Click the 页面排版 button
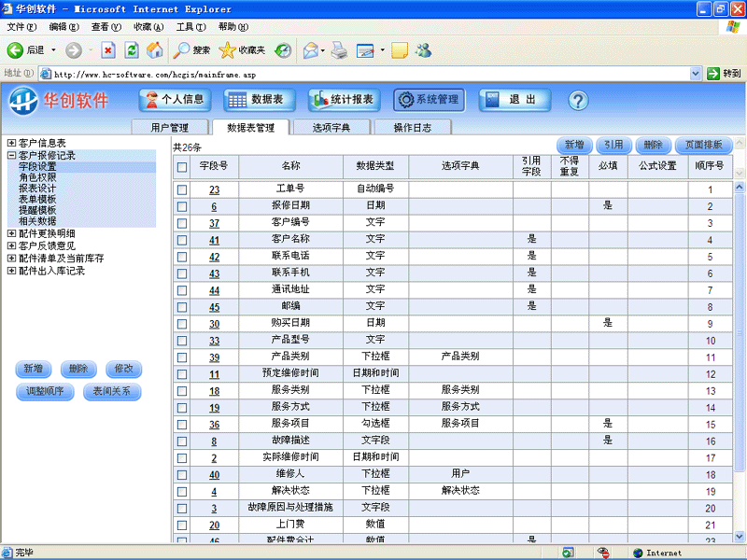Viewport: 747px width, 560px height. click(703, 145)
